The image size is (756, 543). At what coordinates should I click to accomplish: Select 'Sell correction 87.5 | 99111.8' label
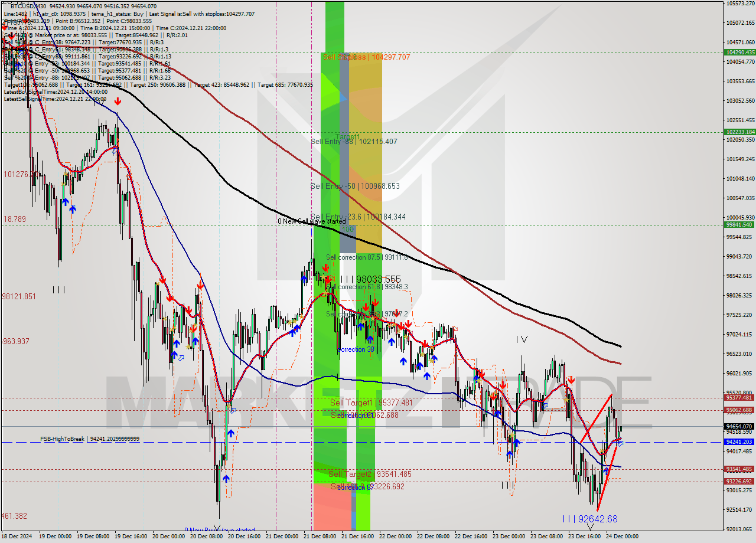(x=367, y=257)
